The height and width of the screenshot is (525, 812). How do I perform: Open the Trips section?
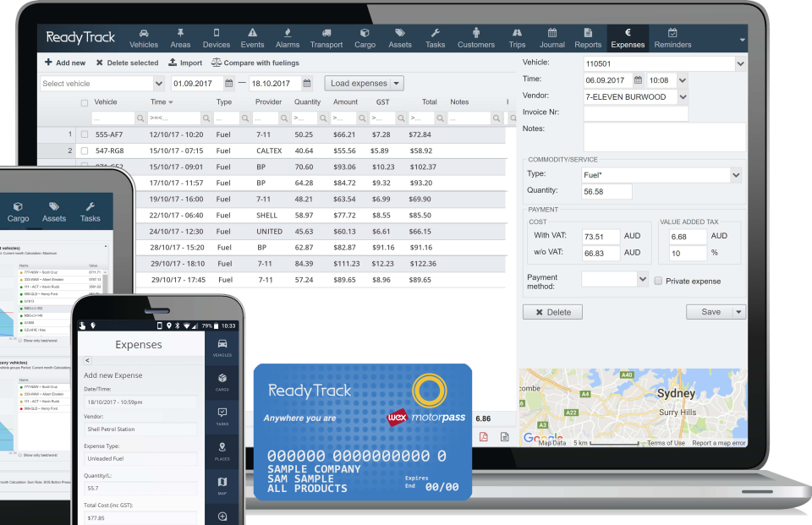[x=517, y=38]
